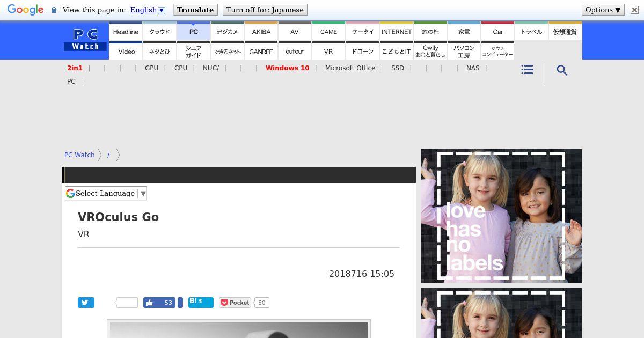644x338 pixels.
Task: Open the 家電 tab
Action: (464, 31)
